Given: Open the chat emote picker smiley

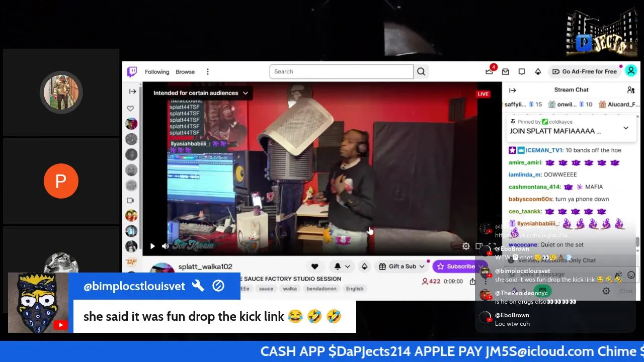Looking at the screenshot, I should (631, 275).
